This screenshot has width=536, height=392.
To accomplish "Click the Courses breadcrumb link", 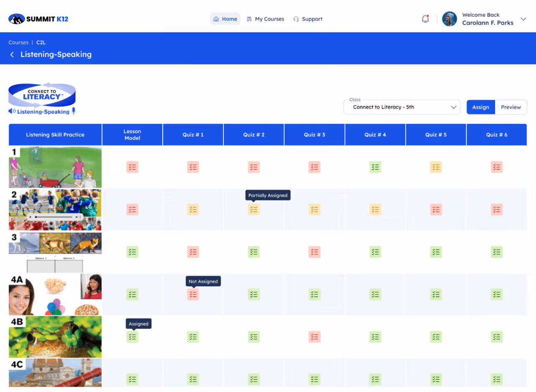I will coord(18,42).
